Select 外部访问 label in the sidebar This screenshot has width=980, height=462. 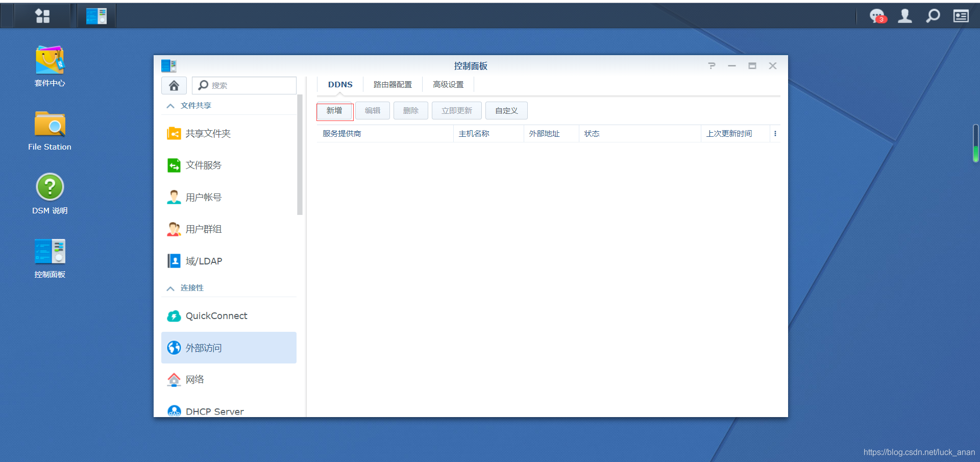204,348
